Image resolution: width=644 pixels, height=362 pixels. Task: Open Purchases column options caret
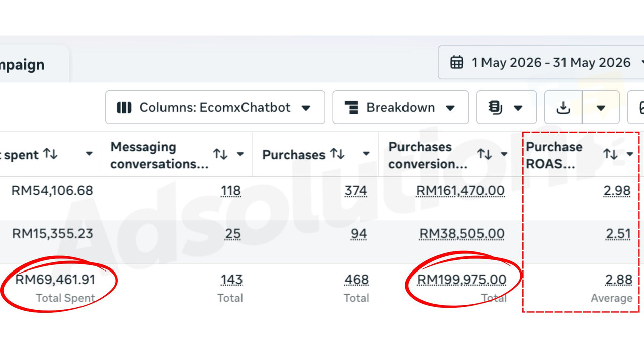[x=366, y=154]
